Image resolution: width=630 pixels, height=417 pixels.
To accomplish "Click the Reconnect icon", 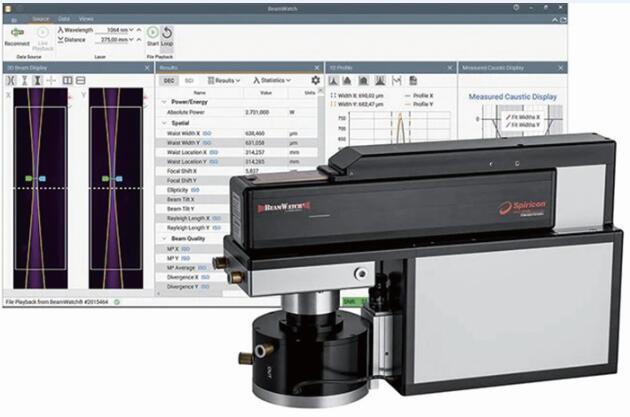I will pos(15,32).
